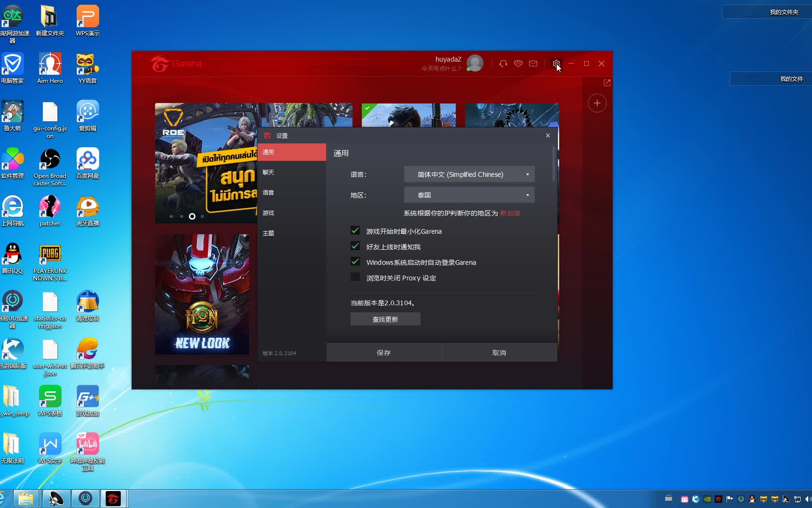Click the 今天写点什么 status text
This screenshot has height=508, width=812.
point(441,69)
